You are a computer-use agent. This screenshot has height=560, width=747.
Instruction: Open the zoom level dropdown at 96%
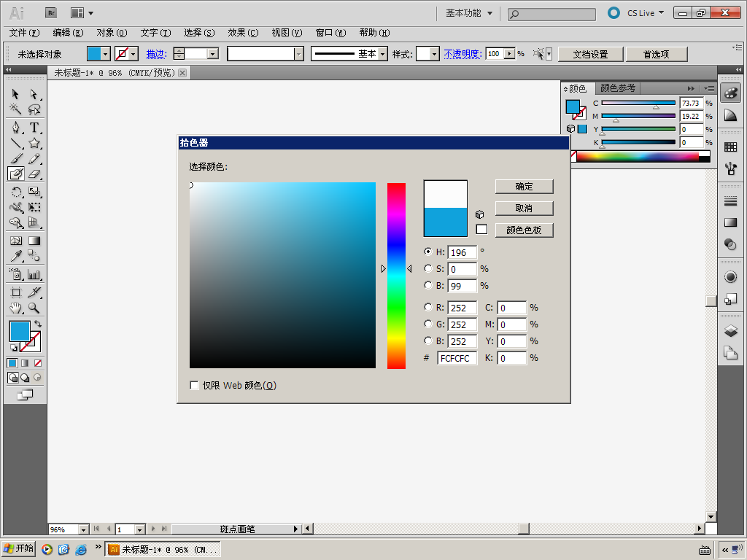(x=82, y=529)
